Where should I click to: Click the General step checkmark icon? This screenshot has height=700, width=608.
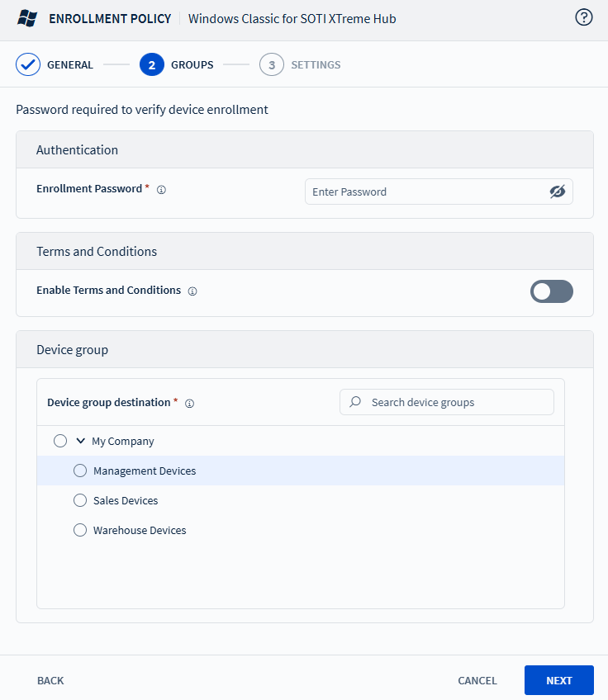pos(28,64)
